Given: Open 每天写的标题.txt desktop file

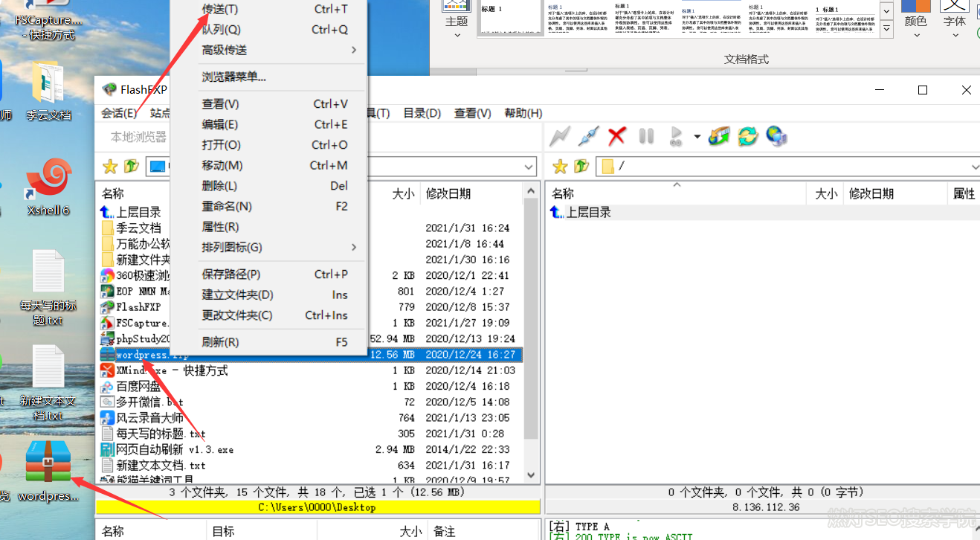Looking at the screenshot, I should pos(48,288).
